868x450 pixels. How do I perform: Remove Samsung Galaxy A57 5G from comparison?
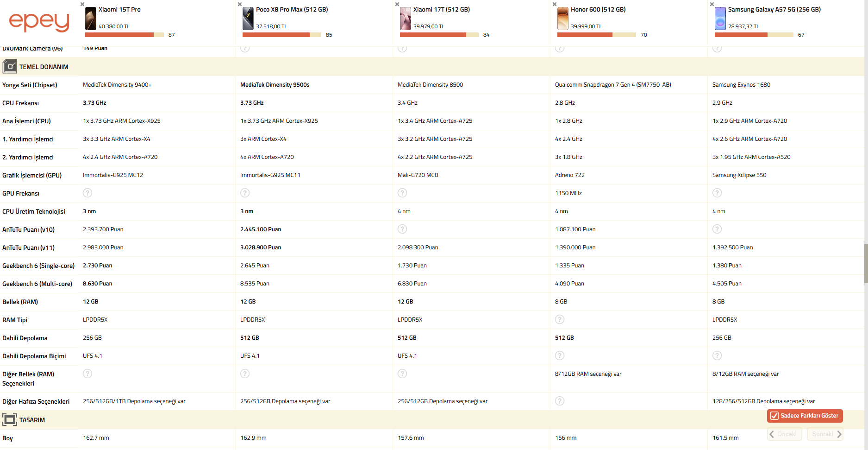pyautogui.click(x=712, y=4)
